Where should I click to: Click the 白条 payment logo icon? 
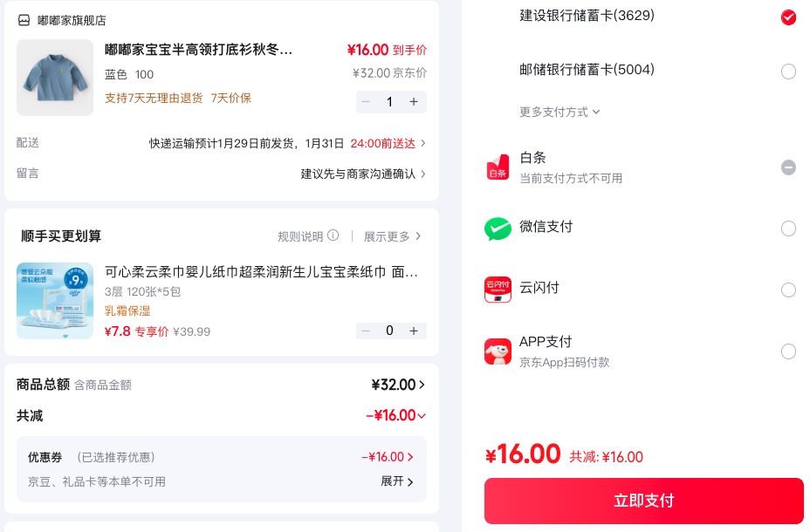pyautogui.click(x=498, y=167)
